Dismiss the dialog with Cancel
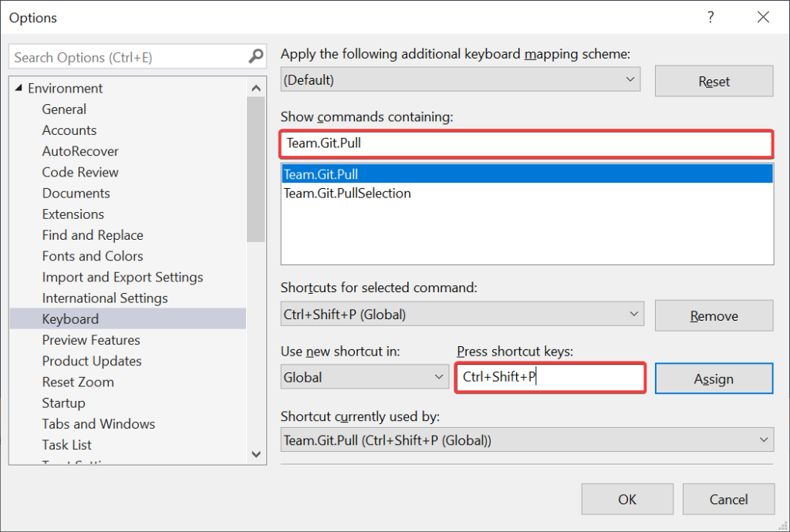 [728, 499]
